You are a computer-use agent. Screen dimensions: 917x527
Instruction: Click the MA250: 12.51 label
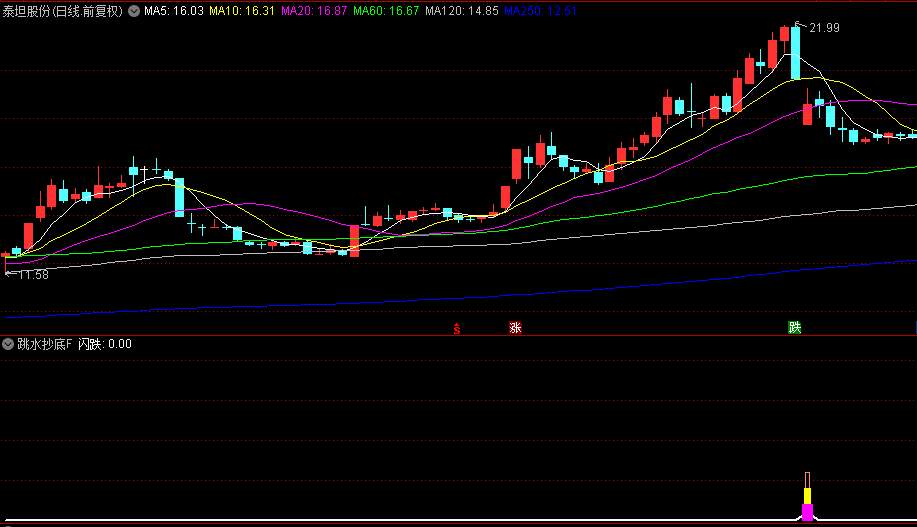click(540, 11)
